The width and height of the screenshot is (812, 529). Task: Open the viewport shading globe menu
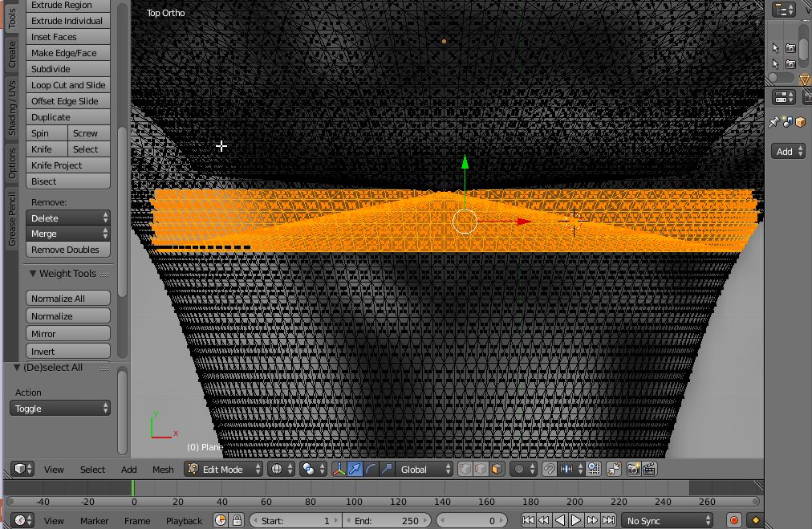[281, 469]
